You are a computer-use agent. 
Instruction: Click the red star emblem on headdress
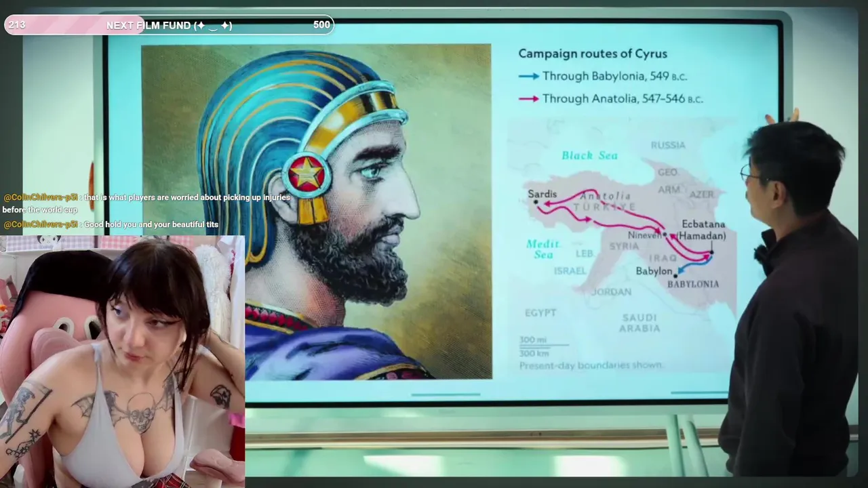[306, 174]
